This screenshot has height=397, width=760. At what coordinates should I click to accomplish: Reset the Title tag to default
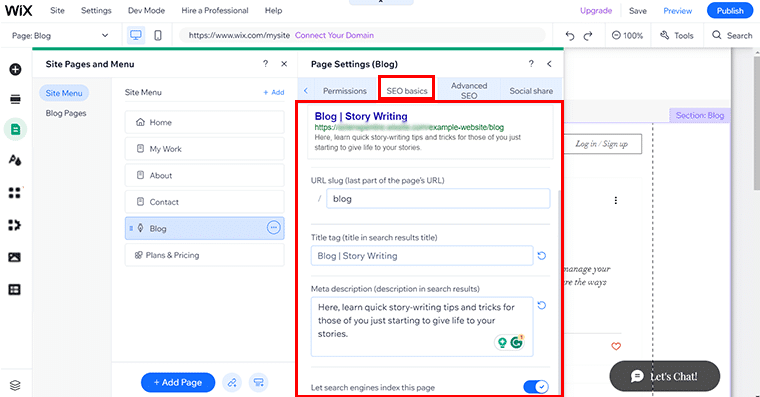542,255
